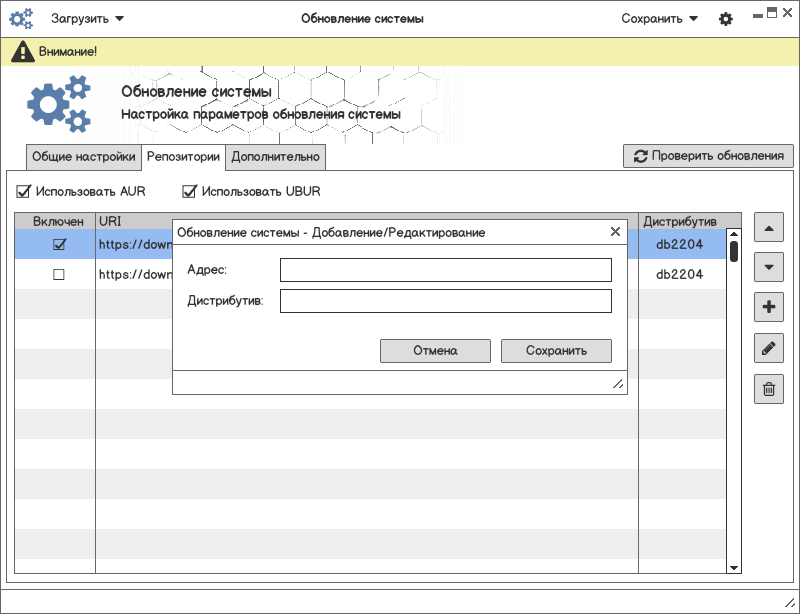Switch to the Общие настройки tab
Screen dimensions: 800x614
pyautogui.click(x=83, y=157)
